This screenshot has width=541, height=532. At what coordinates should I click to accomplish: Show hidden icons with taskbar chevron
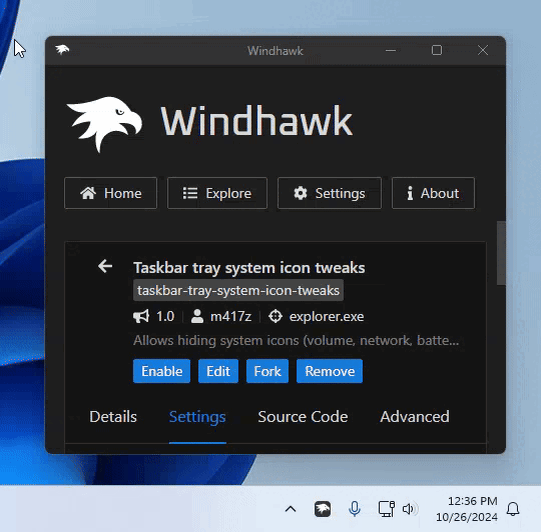pyautogui.click(x=291, y=509)
